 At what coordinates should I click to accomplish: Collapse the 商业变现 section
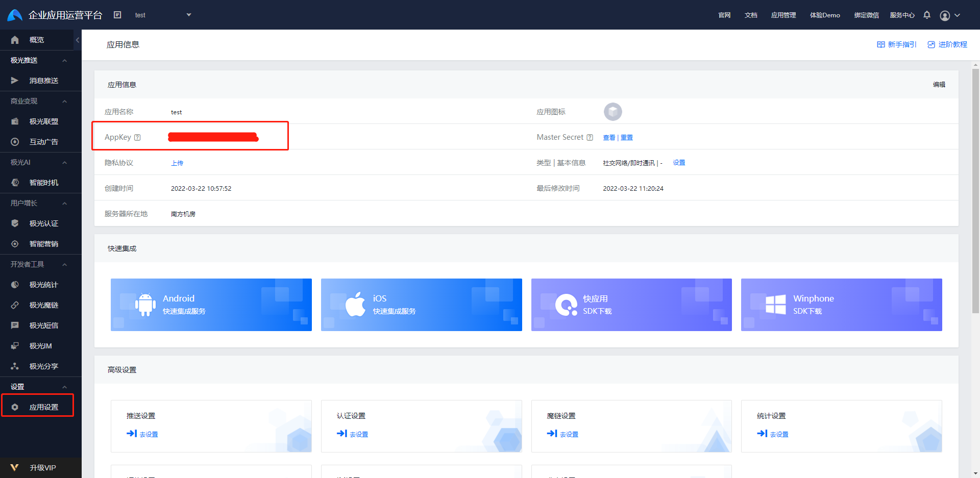(65, 101)
